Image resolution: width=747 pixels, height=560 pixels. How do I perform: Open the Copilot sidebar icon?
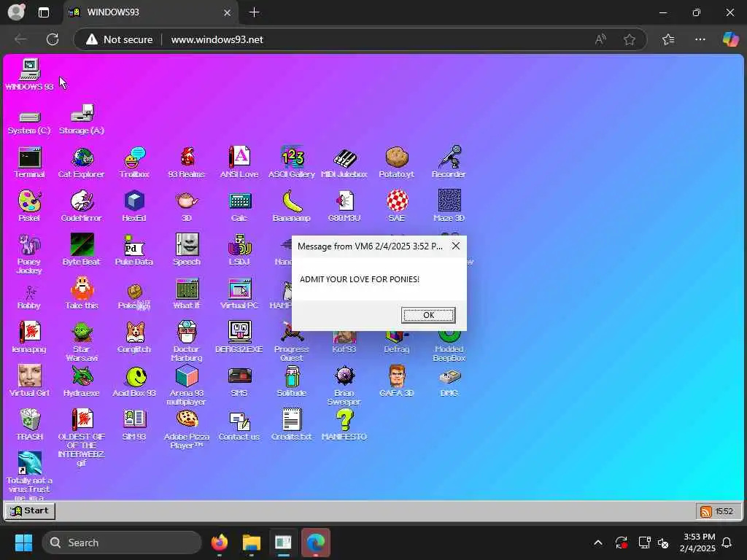(729, 39)
